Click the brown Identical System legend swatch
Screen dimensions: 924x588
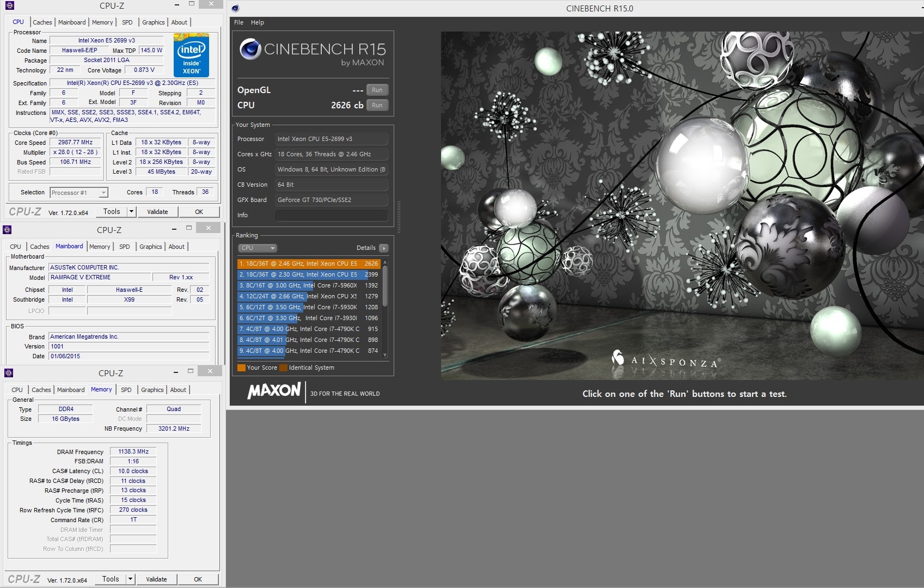click(283, 367)
